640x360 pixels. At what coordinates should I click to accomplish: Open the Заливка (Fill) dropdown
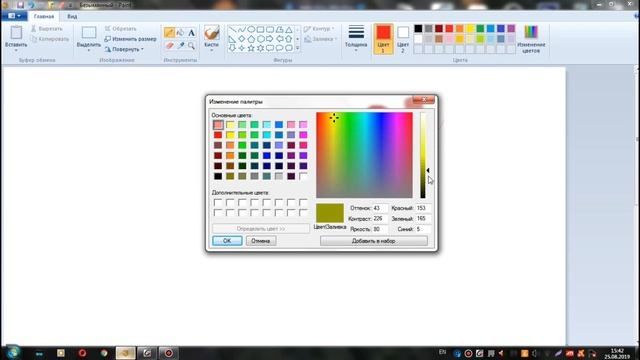click(x=321, y=39)
